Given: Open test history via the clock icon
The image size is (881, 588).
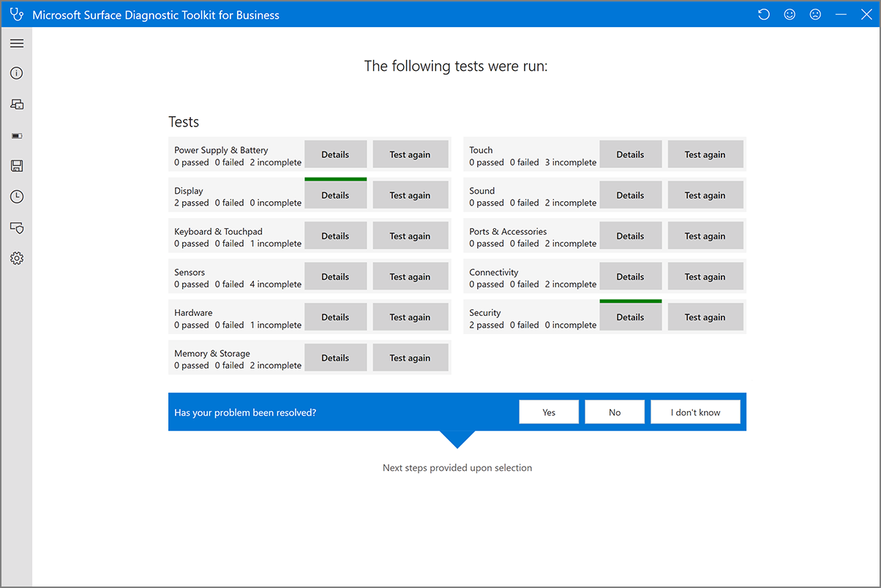Looking at the screenshot, I should [x=16, y=196].
